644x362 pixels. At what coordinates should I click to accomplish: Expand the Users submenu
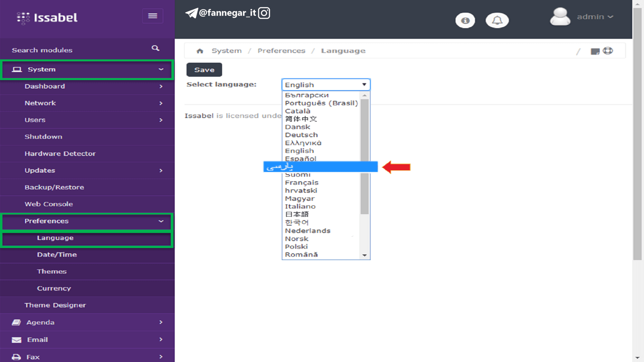point(161,120)
